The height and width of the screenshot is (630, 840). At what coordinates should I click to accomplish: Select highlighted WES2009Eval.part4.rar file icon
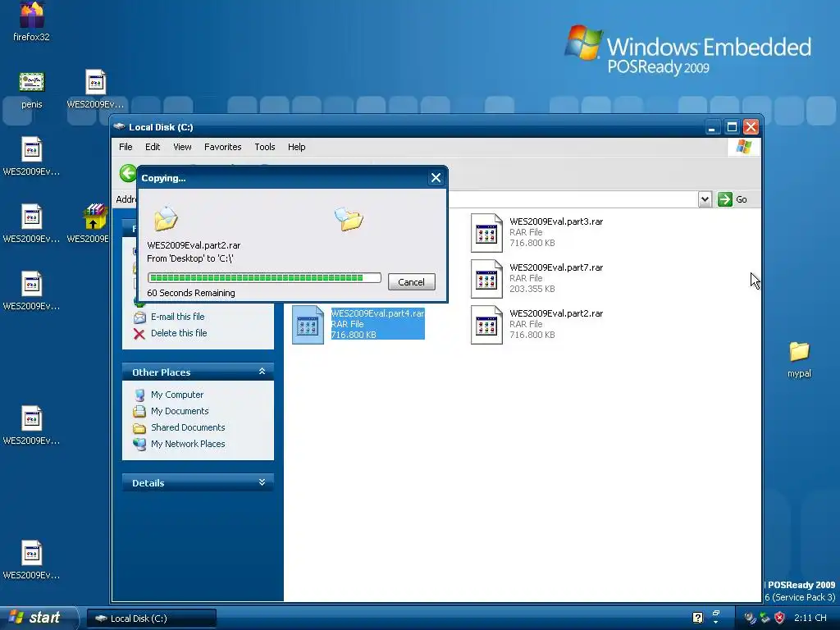coord(308,325)
